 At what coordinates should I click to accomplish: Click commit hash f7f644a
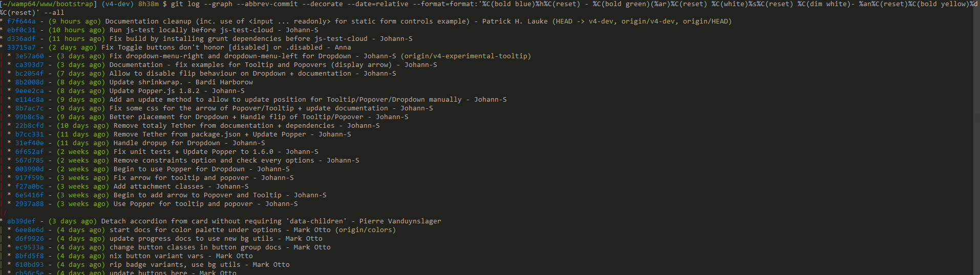coord(21,21)
